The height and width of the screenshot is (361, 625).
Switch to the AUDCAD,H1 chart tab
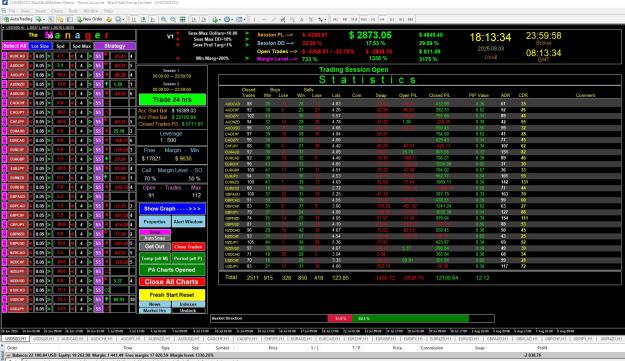(x=72, y=339)
